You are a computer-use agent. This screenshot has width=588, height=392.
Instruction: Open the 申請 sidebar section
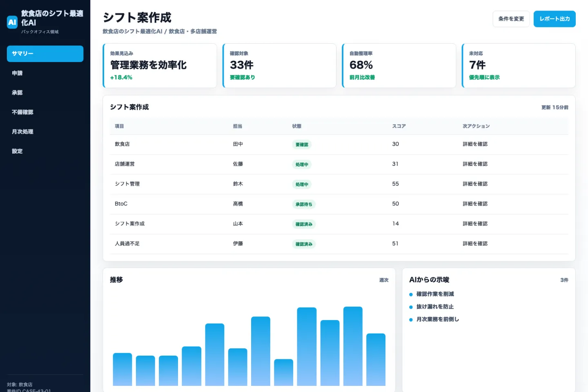pos(45,73)
